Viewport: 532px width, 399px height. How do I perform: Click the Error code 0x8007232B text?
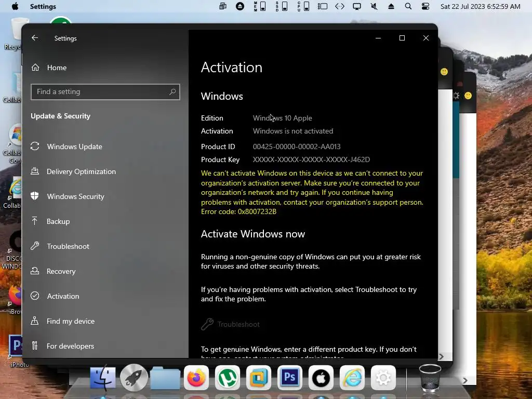(x=238, y=212)
